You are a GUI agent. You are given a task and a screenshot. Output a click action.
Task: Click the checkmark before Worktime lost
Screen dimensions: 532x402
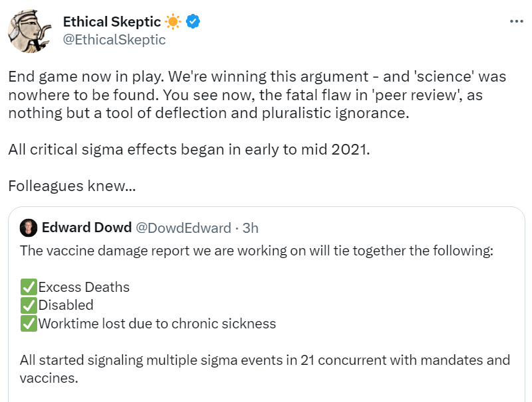(29, 324)
